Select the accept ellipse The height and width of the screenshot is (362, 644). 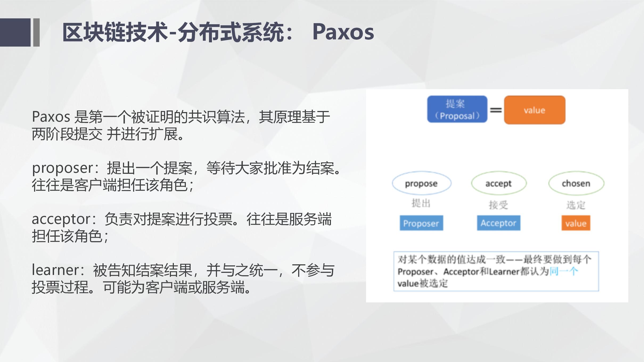click(499, 183)
